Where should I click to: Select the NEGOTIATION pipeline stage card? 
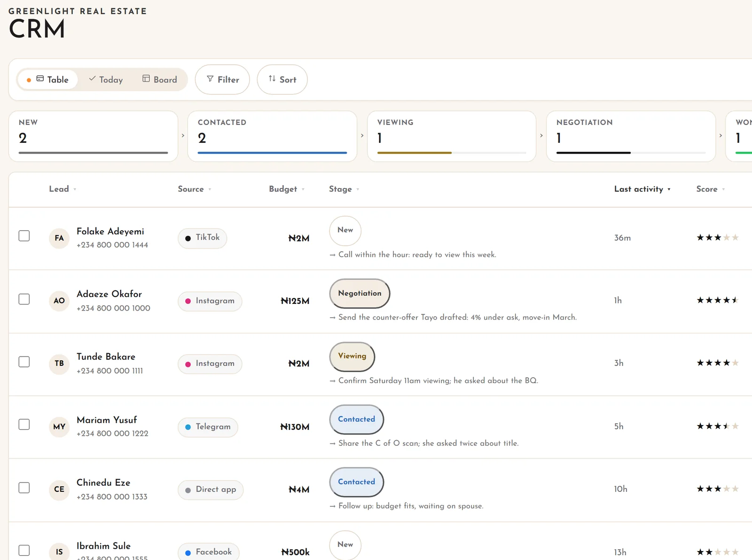point(631,136)
